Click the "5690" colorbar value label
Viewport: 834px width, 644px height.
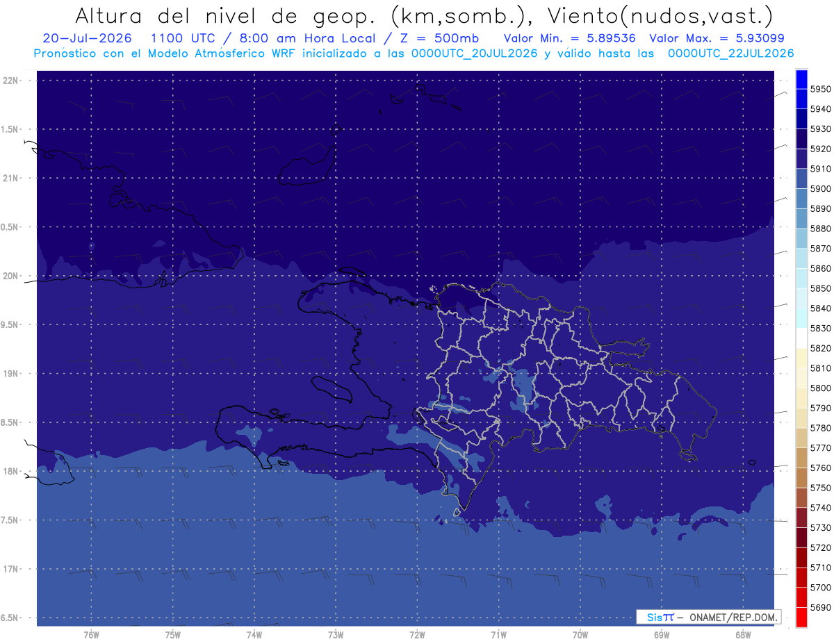[821, 607]
